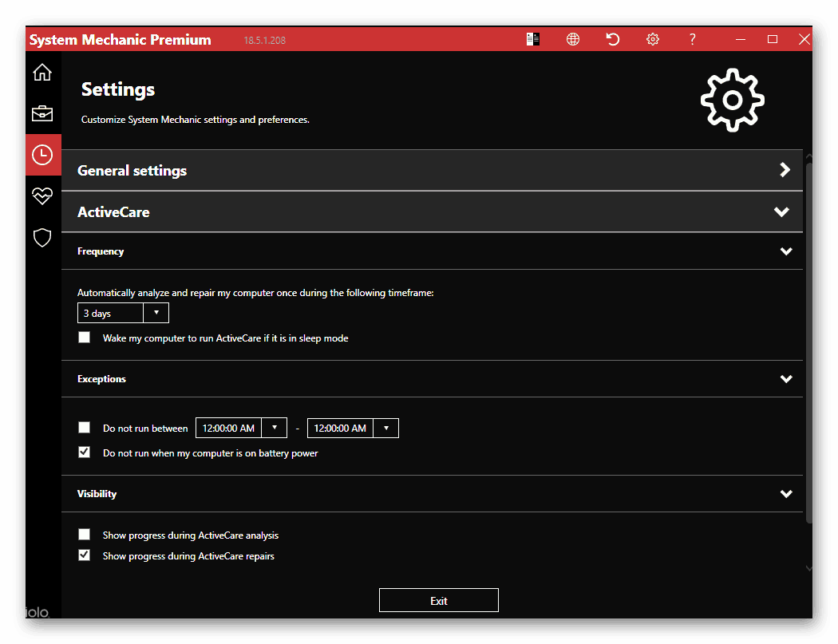Click the scrollbar down arrow
The width and height of the screenshot is (838, 644).
coord(808,568)
